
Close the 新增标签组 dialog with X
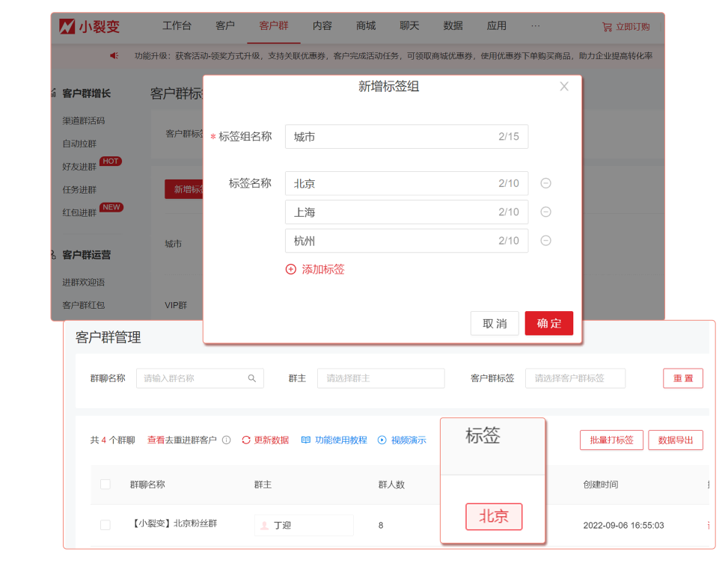[564, 87]
